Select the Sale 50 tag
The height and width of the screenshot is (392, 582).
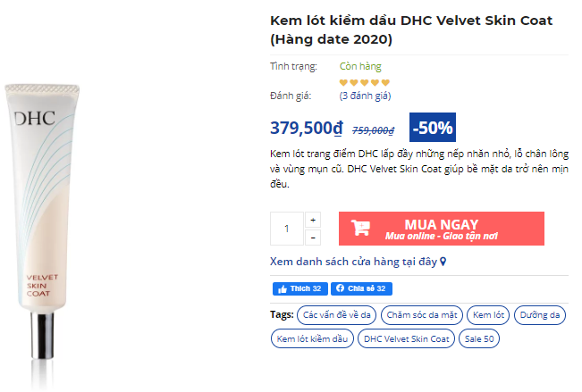tap(480, 339)
